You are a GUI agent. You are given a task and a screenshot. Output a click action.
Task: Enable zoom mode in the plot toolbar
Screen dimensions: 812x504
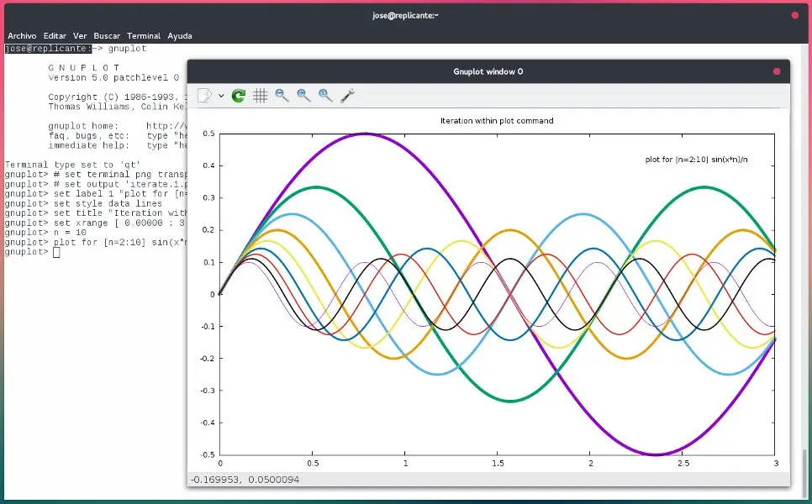coord(303,95)
